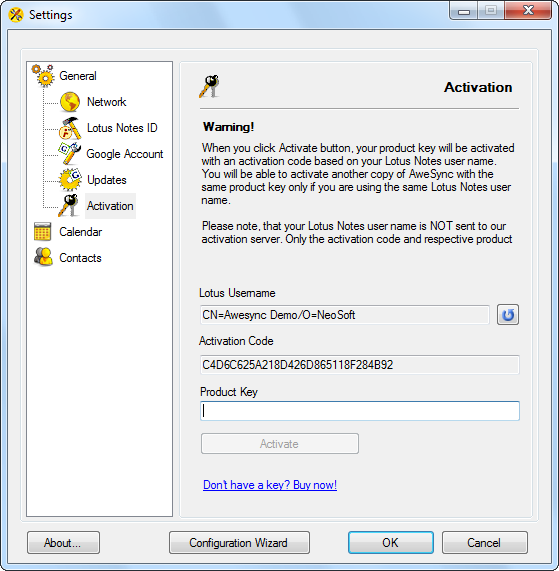559x571 pixels.
Task: Open the Google Account settings page
Action: (125, 154)
